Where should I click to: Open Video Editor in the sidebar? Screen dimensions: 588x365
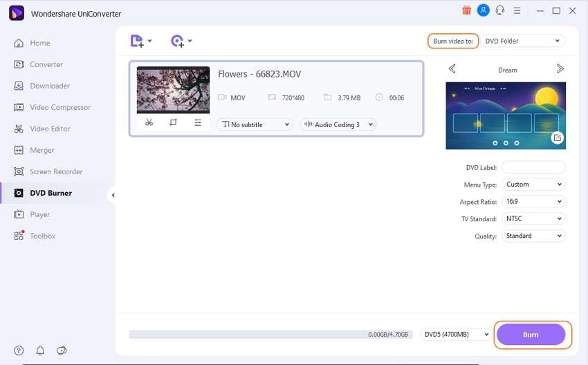click(42, 129)
